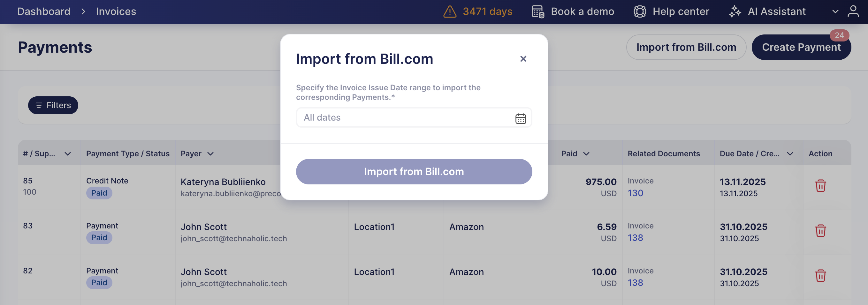This screenshot has height=305, width=868.
Task: Open invoice 130 link
Action: coord(635,193)
